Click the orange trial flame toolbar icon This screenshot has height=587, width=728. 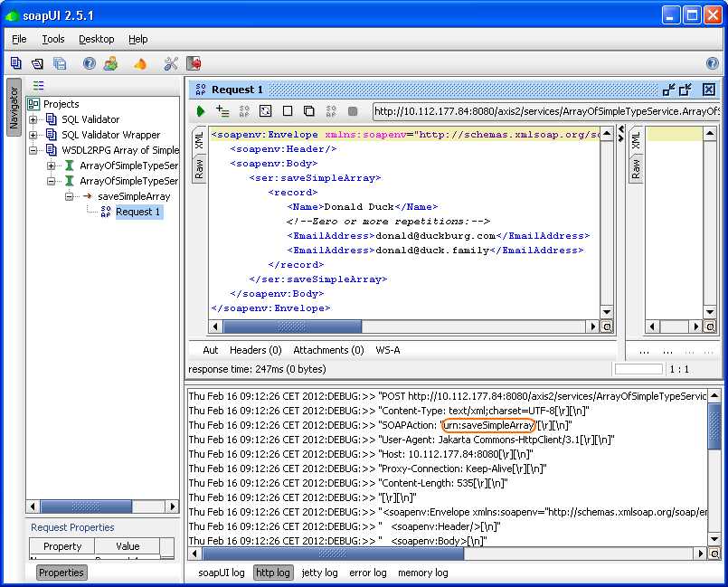coord(140,63)
